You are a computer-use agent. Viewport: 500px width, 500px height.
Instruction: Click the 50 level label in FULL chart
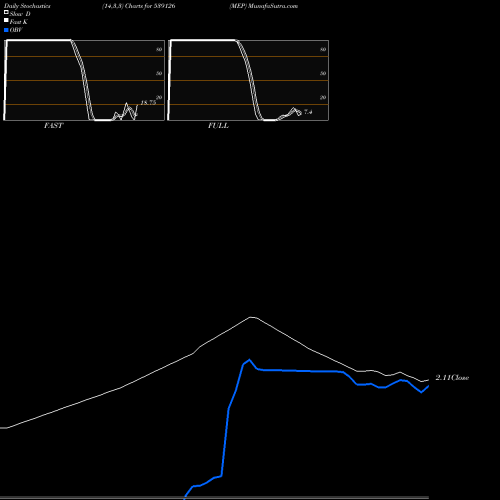coord(323,73)
